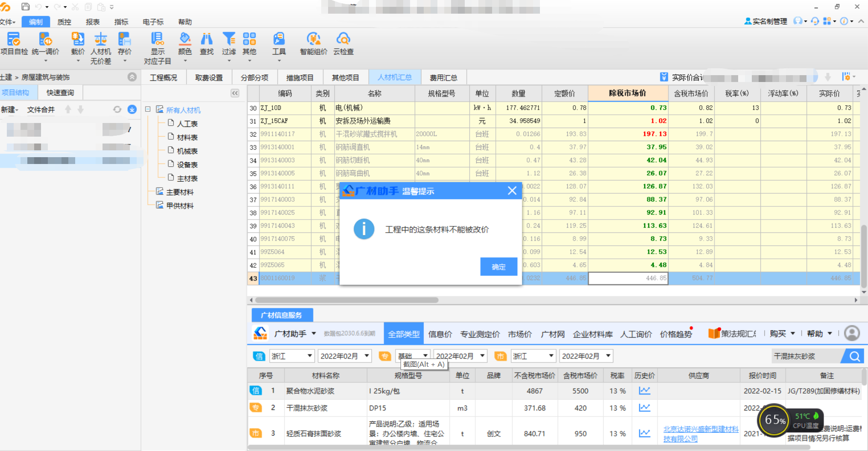Click the 除税市场价 cell for row 43
The height and width of the screenshot is (451, 868).
(628, 278)
